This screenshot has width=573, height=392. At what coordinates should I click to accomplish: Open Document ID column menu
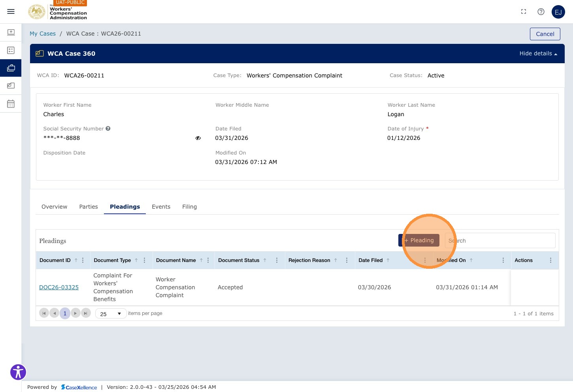[83, 260]
